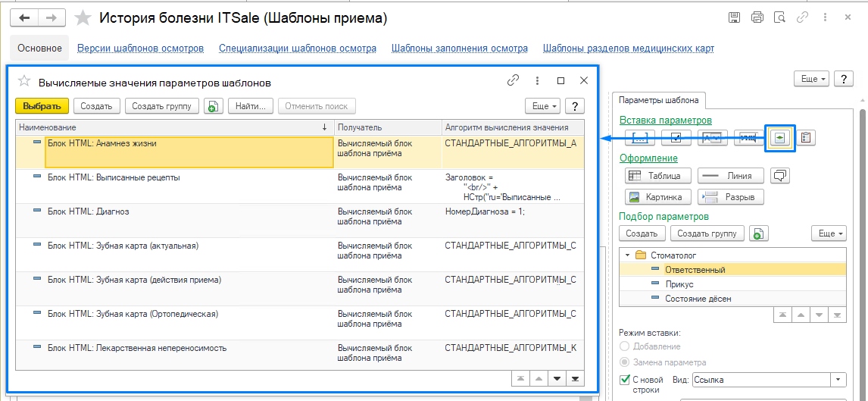The image size is (868, 401).
Task: Move parameter down in the parameters tree
Action: click(820, 315)
